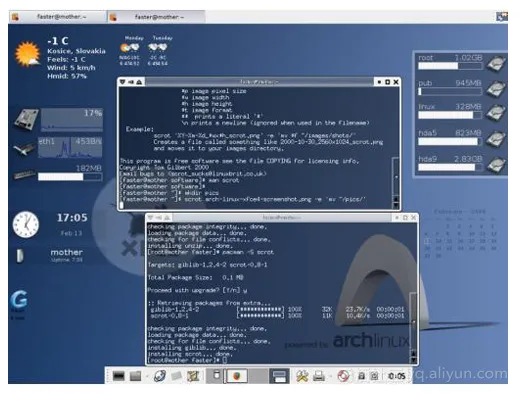The height and width of the screenshot is (394, 519).
Task: Click the show-desktop icon right of the pager
Action: coord(279,376)
